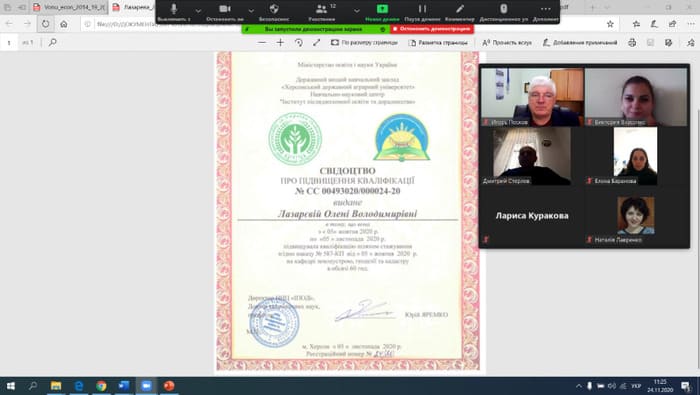
Task: Switch to the Vonu_econ PDF tab
Action: [x=69, y=7]
